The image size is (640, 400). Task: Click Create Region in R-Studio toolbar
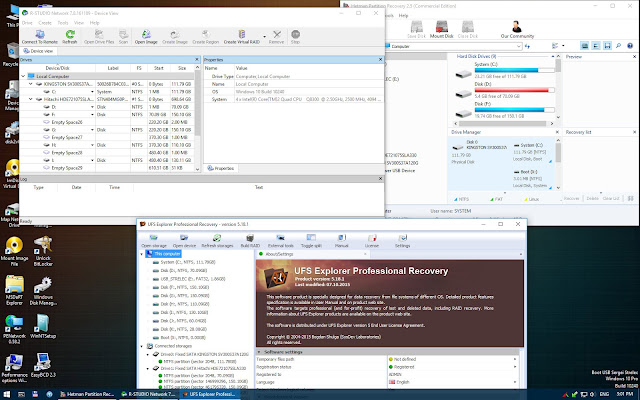206,37
